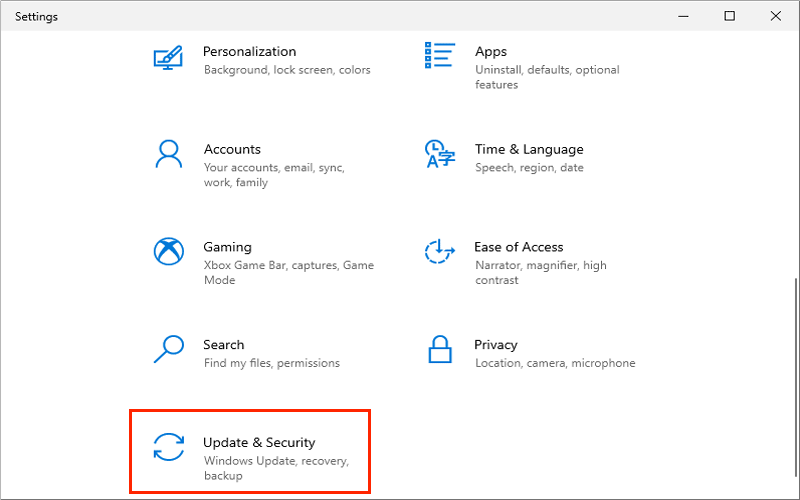
Task: Click 'Uninstall, defaults, optional features' description
Action: [x=547, y=77]
